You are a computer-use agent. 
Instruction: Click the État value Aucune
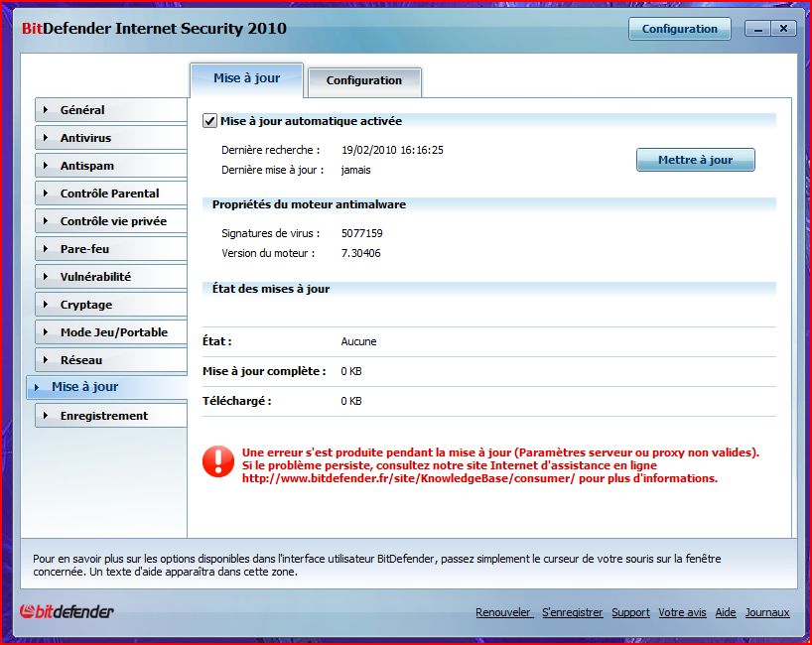point(359,341)
